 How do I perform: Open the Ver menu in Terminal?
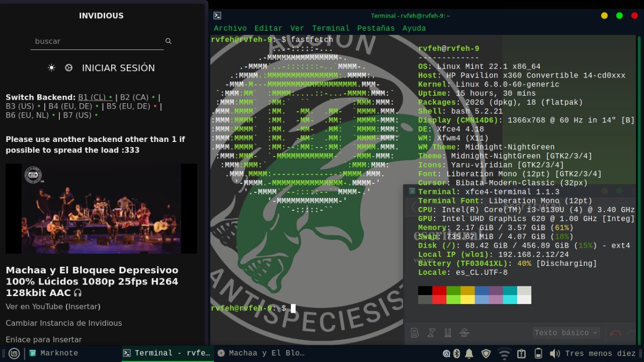point(297,28)
